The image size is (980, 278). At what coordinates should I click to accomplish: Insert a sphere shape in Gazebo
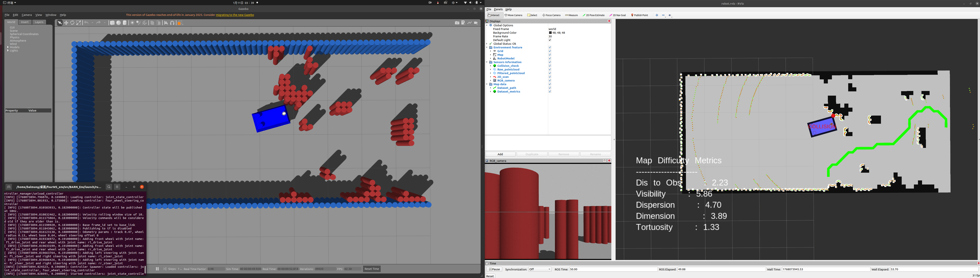119,23
